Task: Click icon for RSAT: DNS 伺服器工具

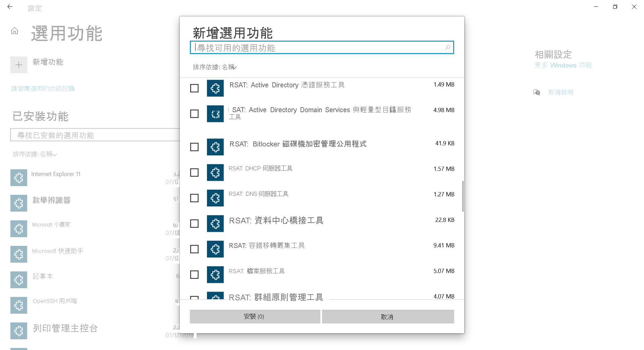Action: pyautogui.click(x=215, y=198)
